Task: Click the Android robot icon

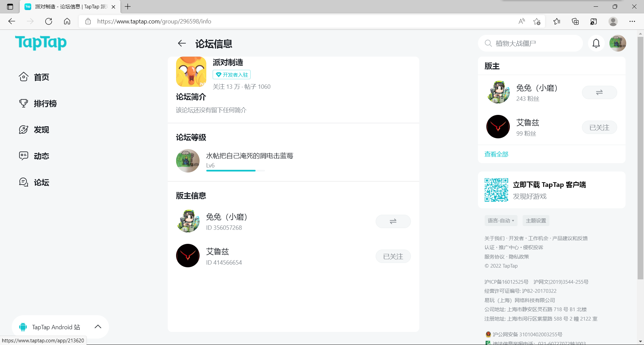Action: [23, 327]
